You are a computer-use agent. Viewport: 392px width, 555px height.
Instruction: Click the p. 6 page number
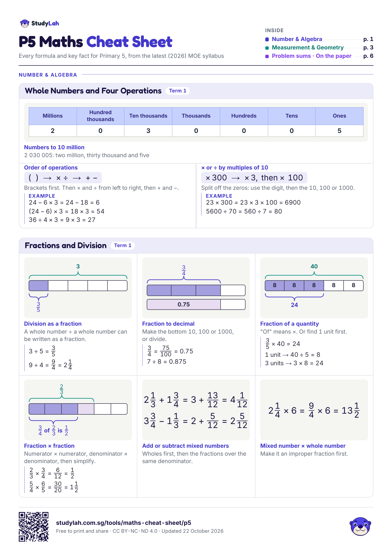tap(368, 56)
